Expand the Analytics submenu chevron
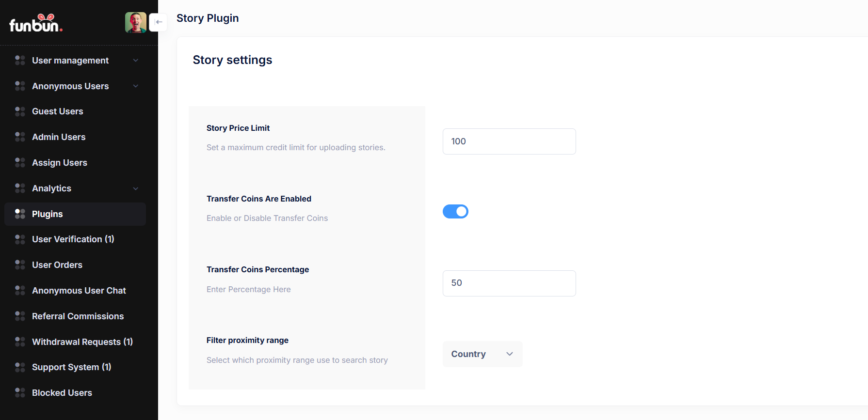The height and width of the screenshot is (420, 868). tap(136, 188)
